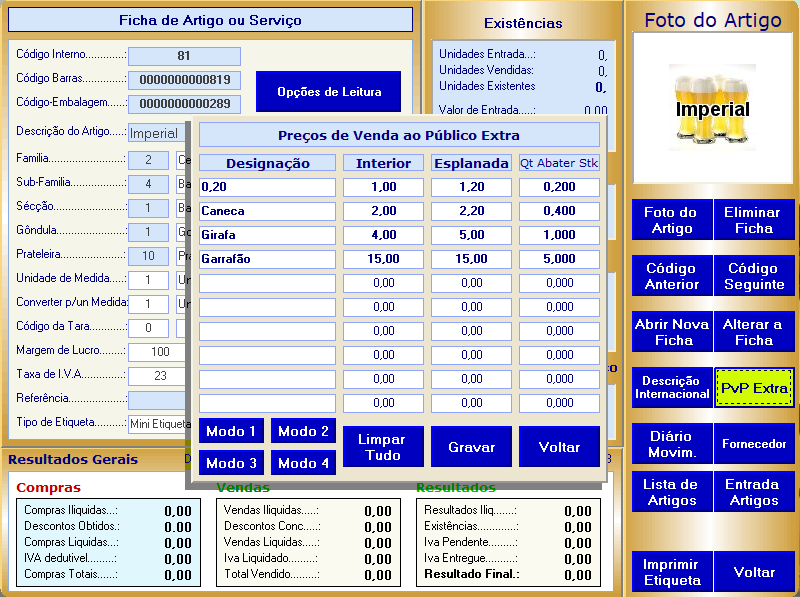
Task: Click the Foto do Artigo button
Action: click(x=670, y=220)
